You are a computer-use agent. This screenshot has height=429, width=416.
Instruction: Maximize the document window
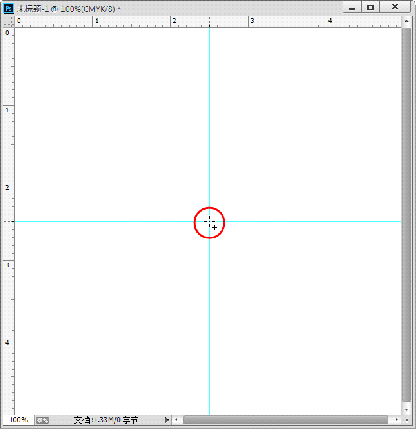point(371,7)
